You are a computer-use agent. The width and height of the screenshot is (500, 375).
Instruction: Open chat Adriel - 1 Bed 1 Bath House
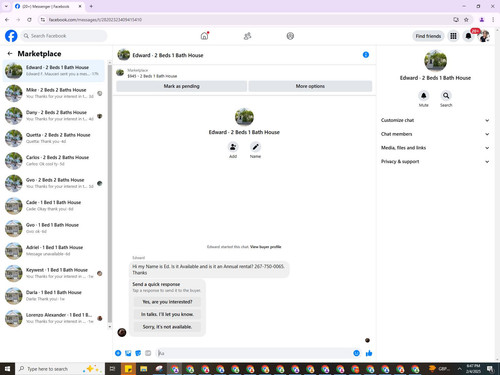(x=53, y=251)
